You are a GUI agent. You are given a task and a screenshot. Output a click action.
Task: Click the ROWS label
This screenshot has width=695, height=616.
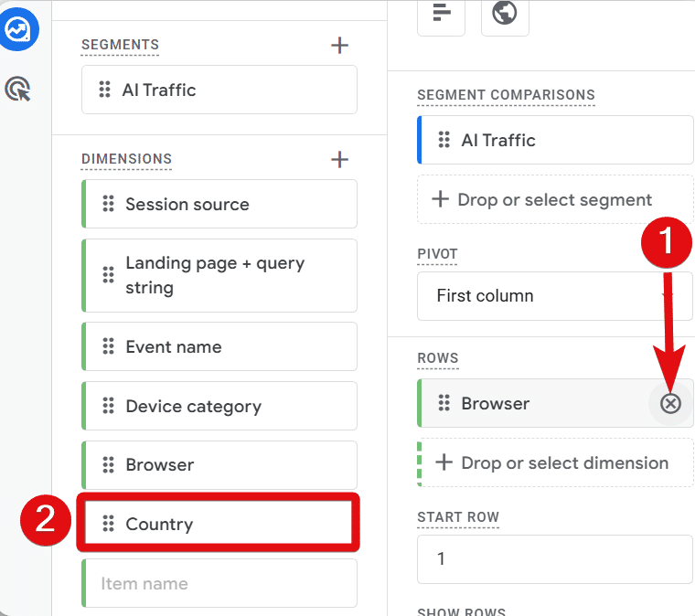(438, 358)
